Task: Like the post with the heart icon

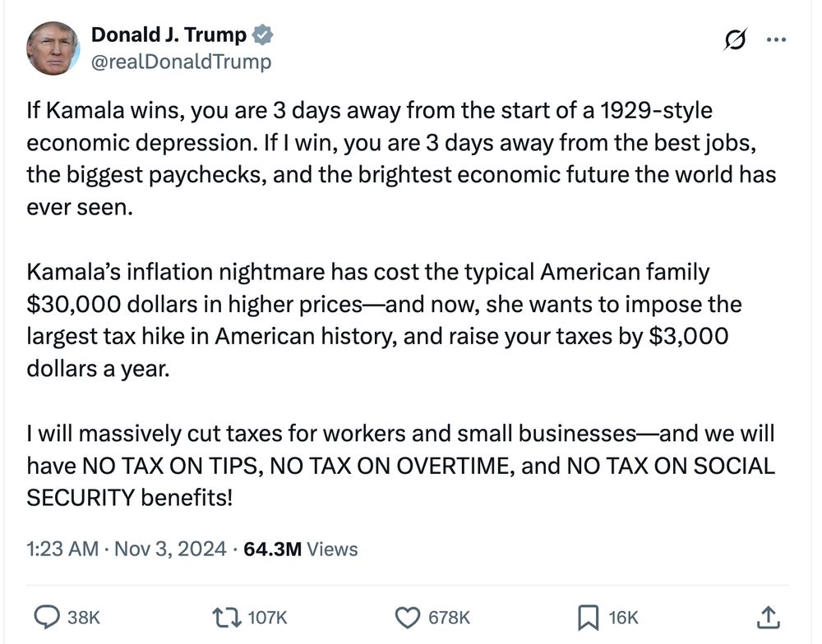Action: coord(409,616)
